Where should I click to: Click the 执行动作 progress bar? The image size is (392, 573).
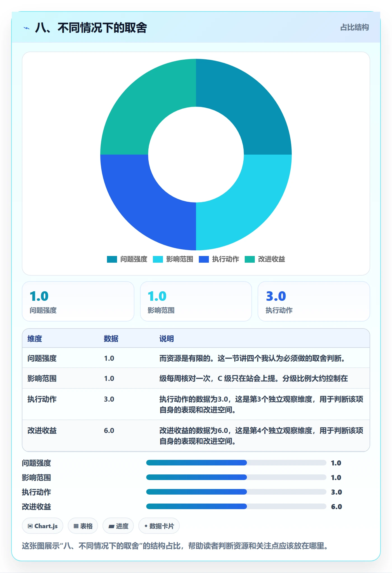pos(236,492)
